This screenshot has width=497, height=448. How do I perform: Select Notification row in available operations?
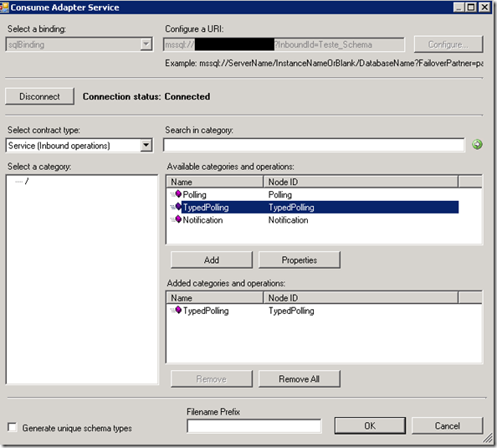(312, 220)
